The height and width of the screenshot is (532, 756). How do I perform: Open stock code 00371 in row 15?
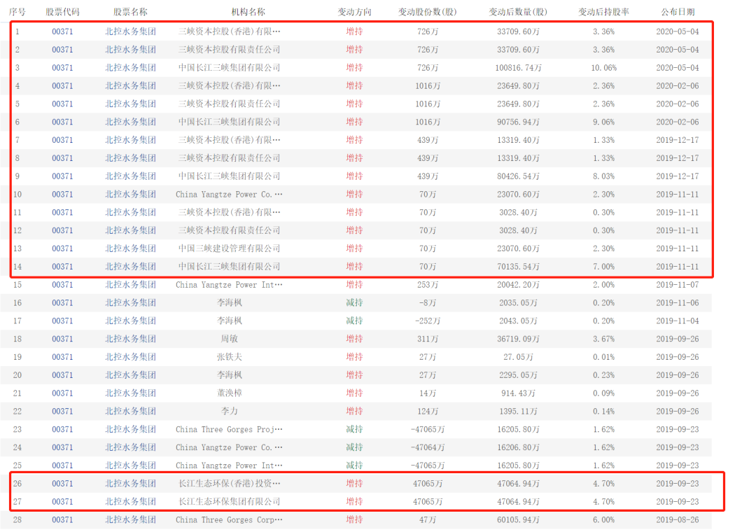(x=63, y=285)
